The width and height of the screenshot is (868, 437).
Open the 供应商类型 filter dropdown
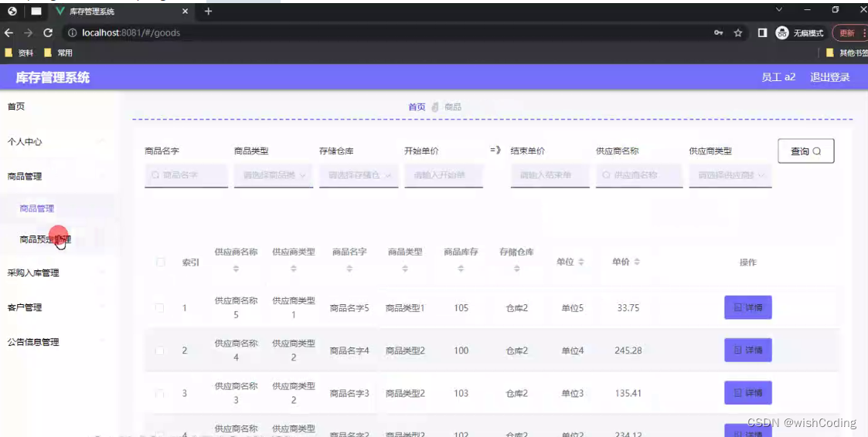click(730, 174)
